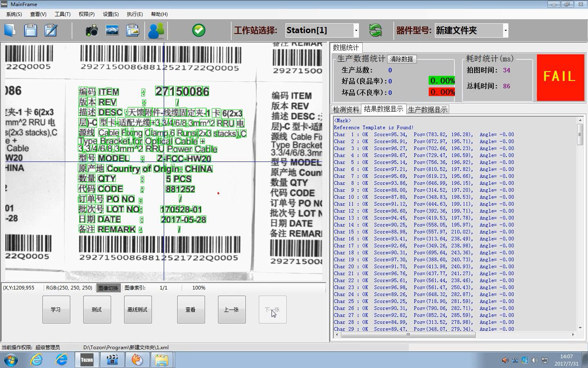Click the results vertical scrollbar thumb
The width and height of the screenshot is (588, 368).
[580, 134]
